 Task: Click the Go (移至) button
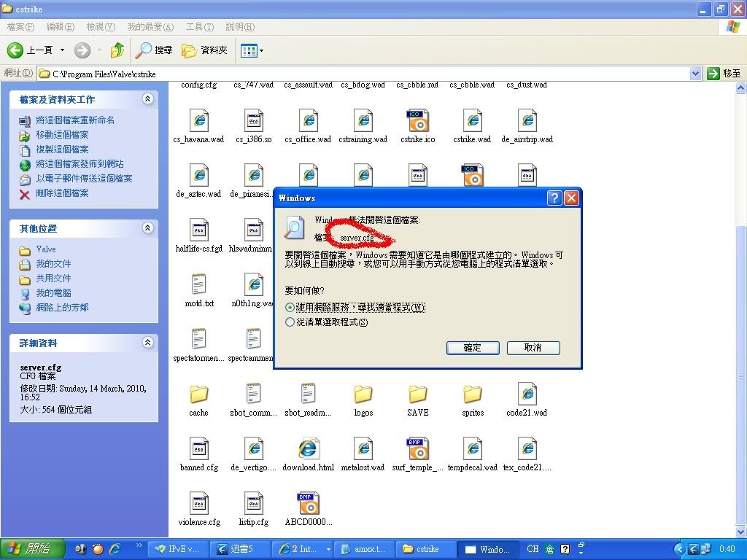click(x=724, y=74)
